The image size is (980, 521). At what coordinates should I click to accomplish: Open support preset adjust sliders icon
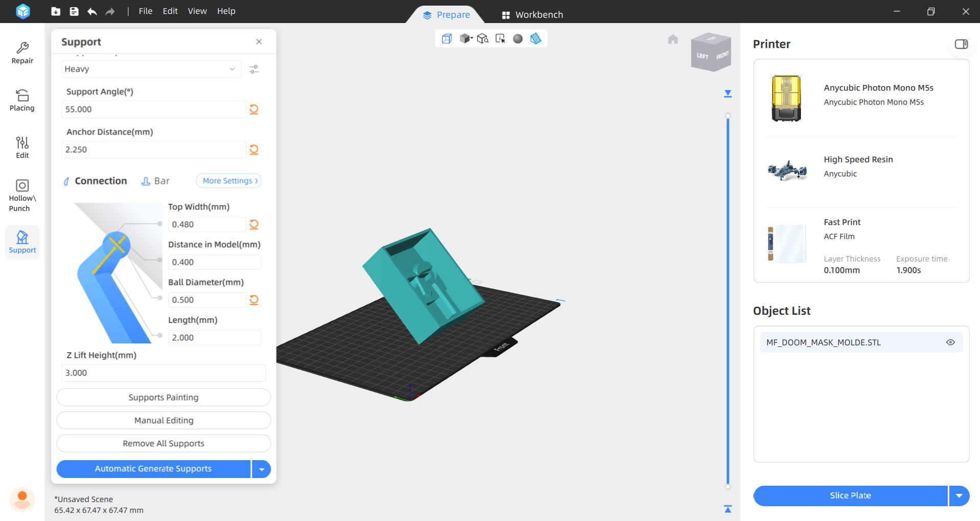pyautogui.click(x=254, y=69)
